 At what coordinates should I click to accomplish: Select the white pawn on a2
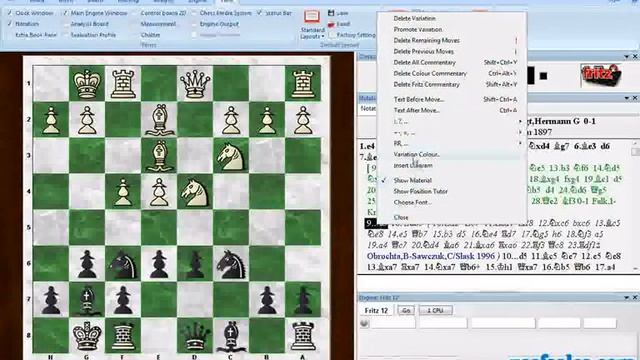(303, 120)
